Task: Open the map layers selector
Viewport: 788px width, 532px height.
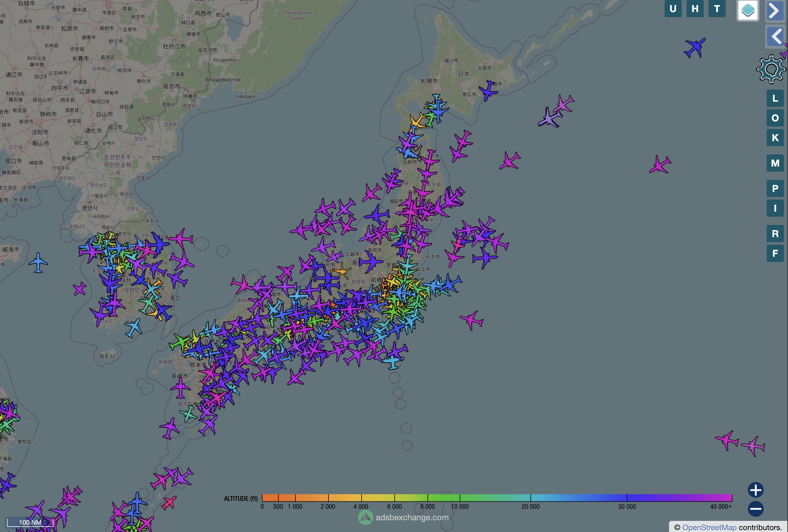Action: point(748,10)
